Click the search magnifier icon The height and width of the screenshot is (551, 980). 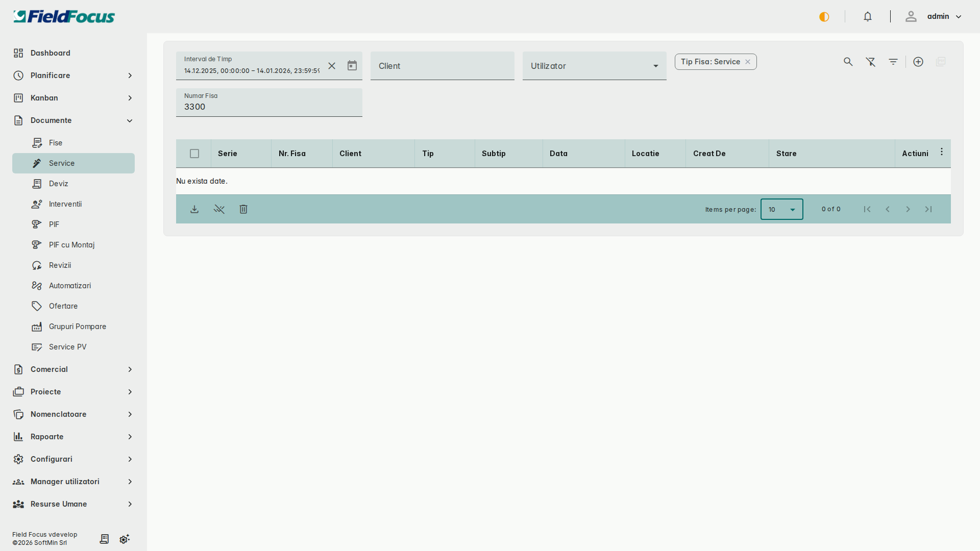click(848, 62)
